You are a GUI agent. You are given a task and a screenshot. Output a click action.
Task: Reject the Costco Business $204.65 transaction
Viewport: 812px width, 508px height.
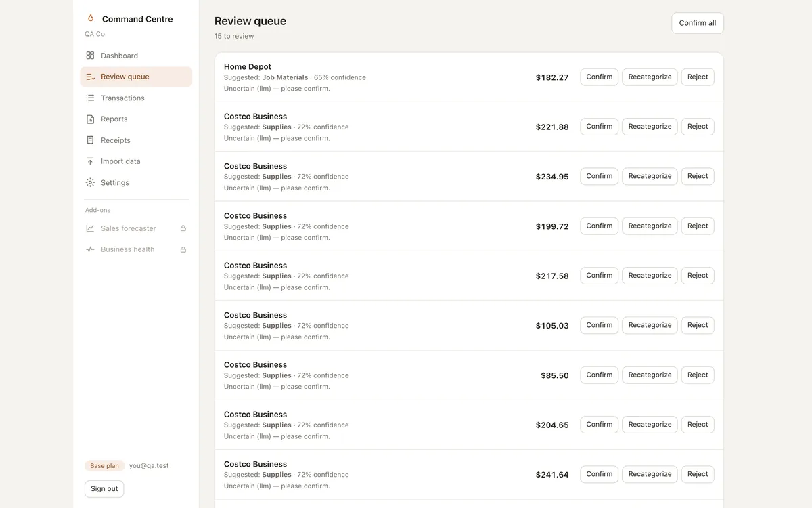click(698, 425)
